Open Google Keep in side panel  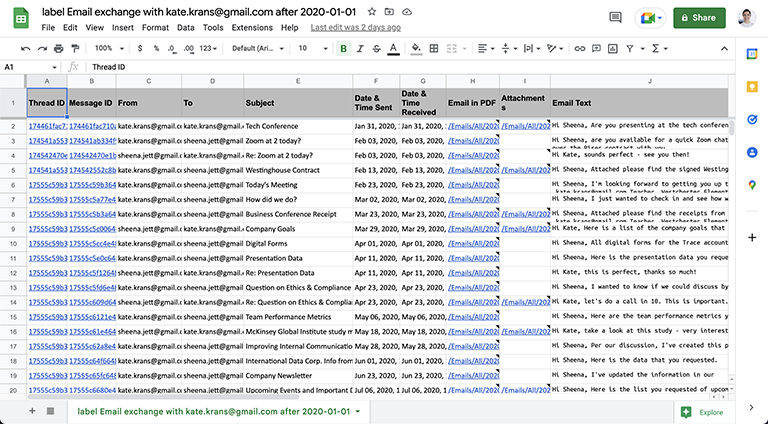(752, 87)
